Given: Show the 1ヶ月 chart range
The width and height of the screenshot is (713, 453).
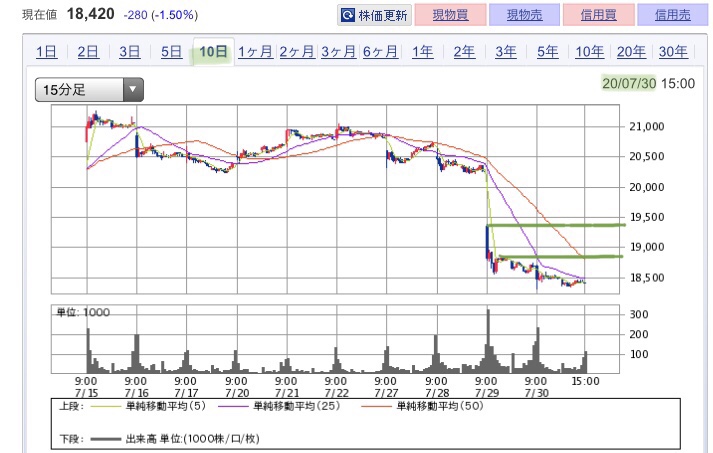Looking at the screenshot, I should tap(255, 52).
